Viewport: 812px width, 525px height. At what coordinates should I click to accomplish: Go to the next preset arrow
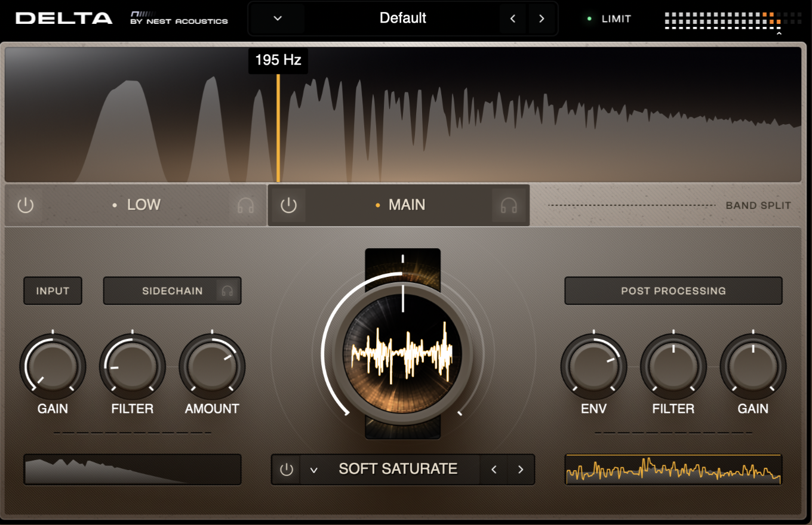tap(542, 18)
